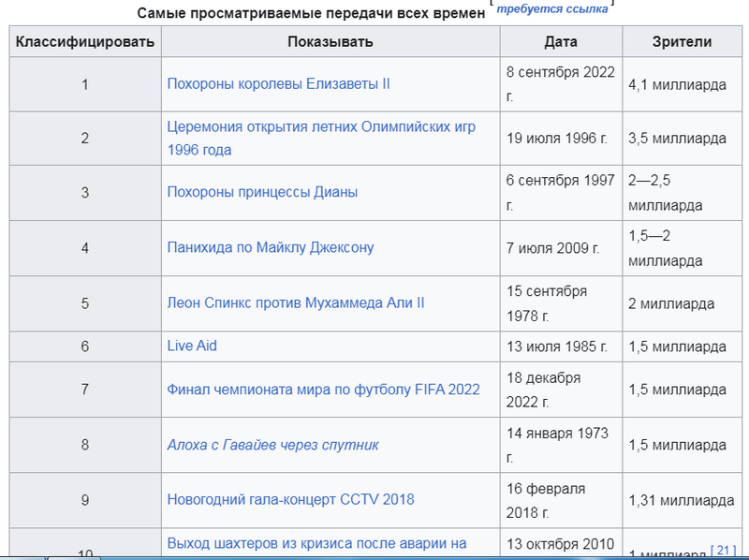Image resolution: width=749 pixels, height=560 pixels.
Task: Click the 'требуется ссылка' superscript note
Action: pyautogui.click(x=552, y=8)
